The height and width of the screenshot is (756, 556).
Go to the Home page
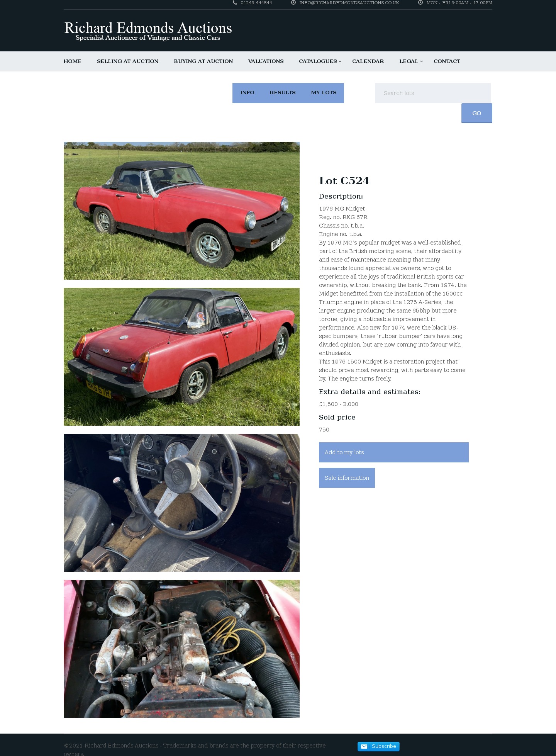(x=73, y=61)
